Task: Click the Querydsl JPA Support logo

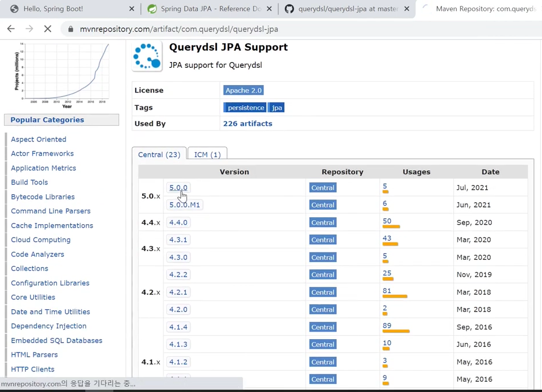Action: pos(147,56)
